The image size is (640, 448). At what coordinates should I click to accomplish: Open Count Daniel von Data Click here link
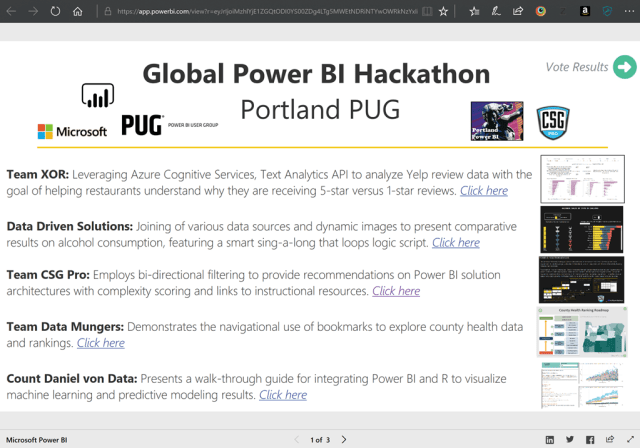283,395
